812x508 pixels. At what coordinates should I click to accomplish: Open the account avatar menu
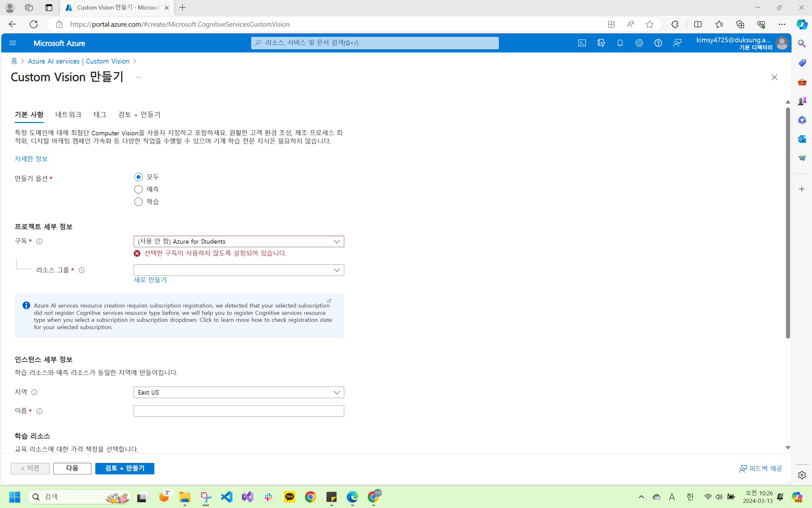(782, 43)
